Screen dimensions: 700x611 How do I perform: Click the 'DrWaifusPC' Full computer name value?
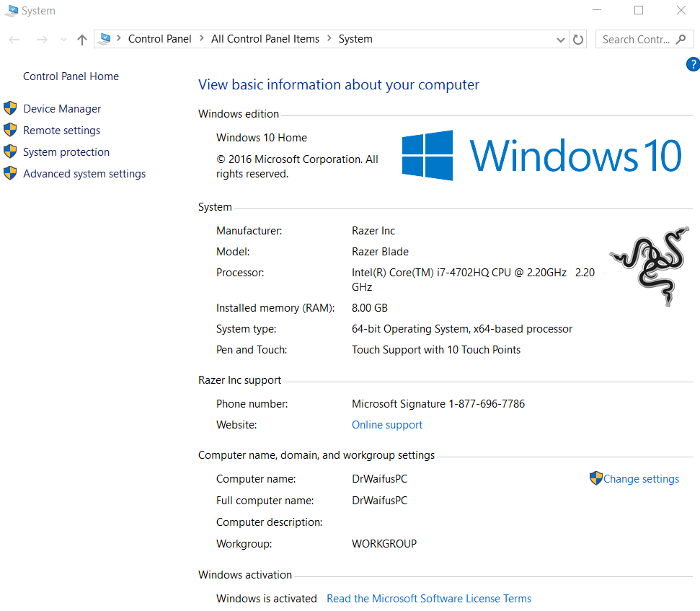pyautogui.click(x=379, y=501)
